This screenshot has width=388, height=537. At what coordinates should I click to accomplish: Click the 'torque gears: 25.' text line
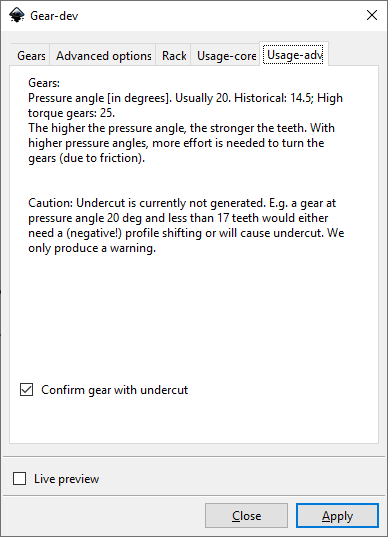coord(71,113)
